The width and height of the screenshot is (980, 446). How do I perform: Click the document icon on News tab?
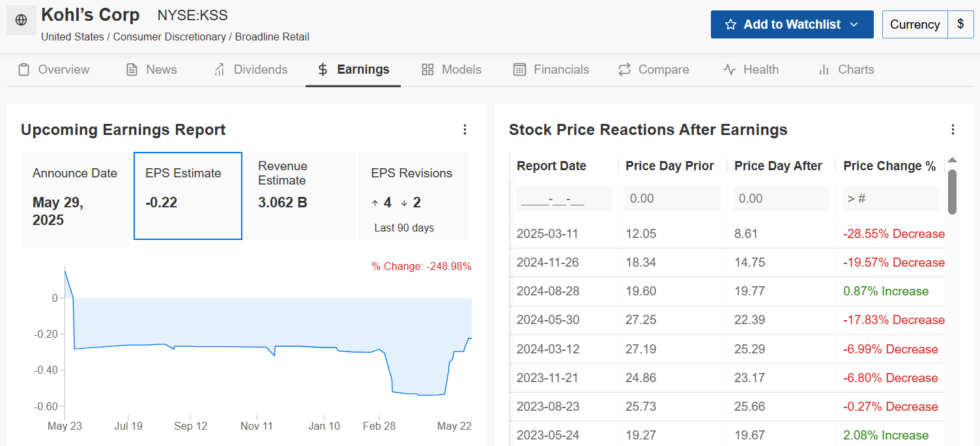pyautogui.click(x=132, y=70)
